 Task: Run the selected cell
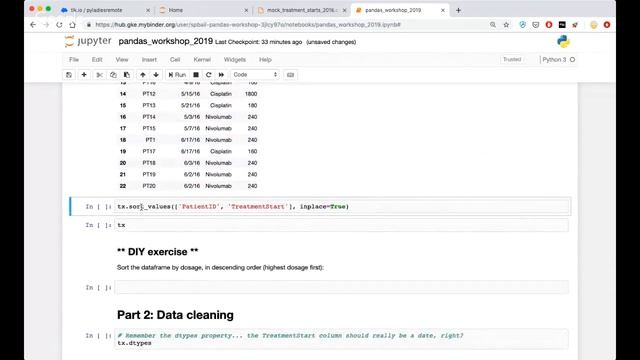[x=177, y=75]
